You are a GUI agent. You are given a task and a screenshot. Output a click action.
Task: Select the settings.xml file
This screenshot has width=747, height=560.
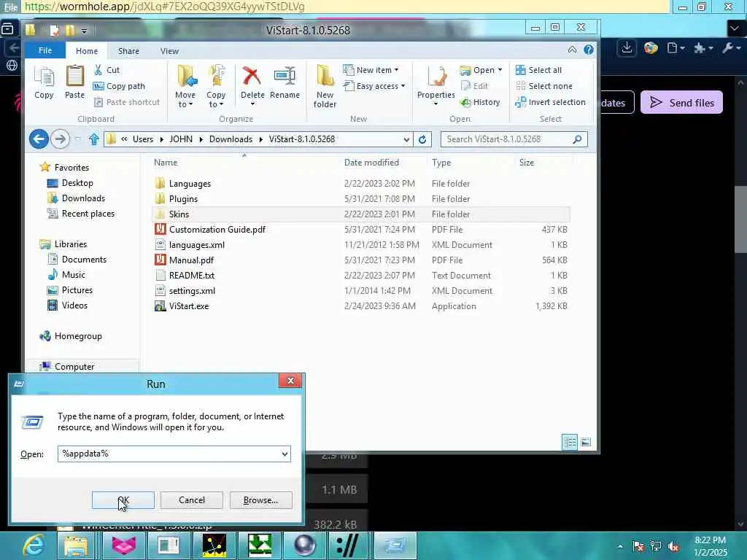coord(360,290)
